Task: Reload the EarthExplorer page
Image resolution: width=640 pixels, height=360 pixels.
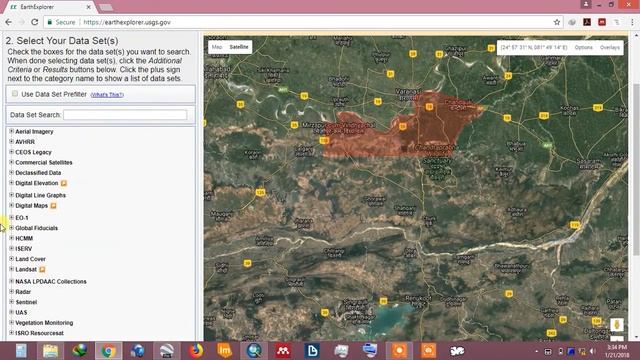Action: tap(35, 22)
